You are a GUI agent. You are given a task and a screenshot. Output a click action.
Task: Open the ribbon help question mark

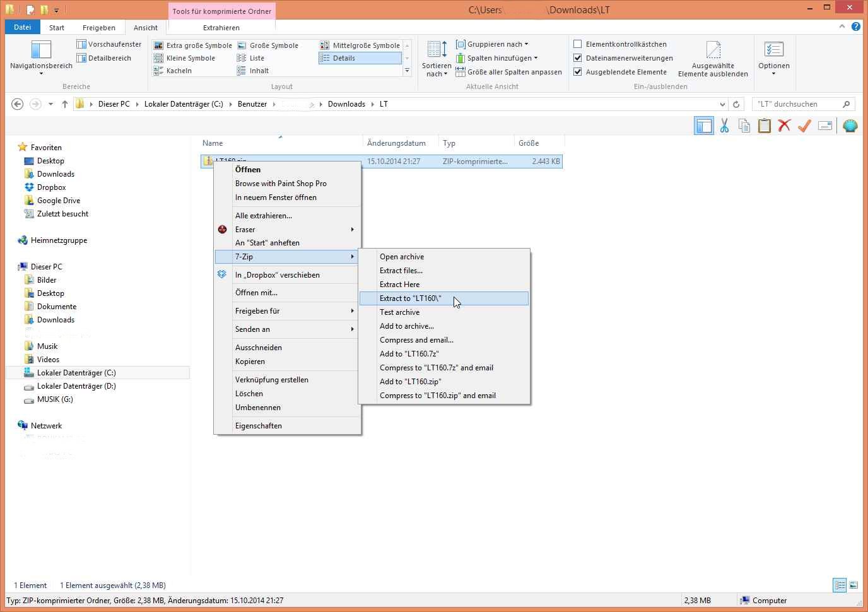(856, 26)
